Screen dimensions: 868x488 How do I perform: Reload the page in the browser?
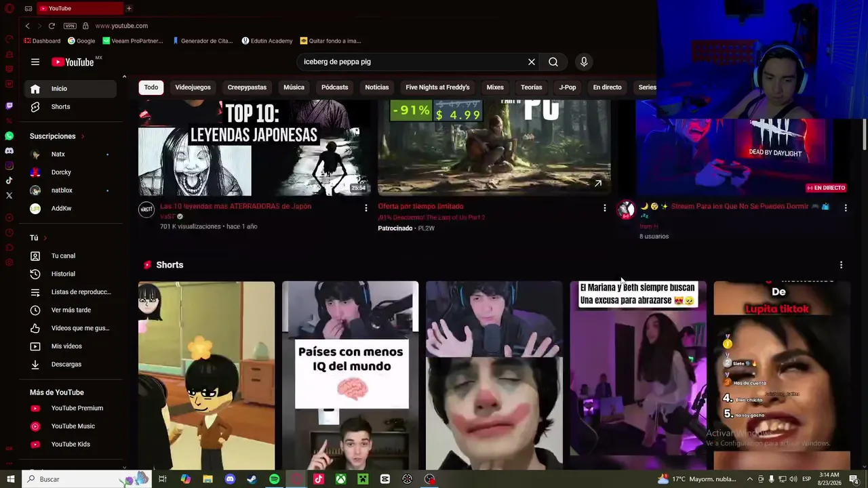(x=52, y=26)
